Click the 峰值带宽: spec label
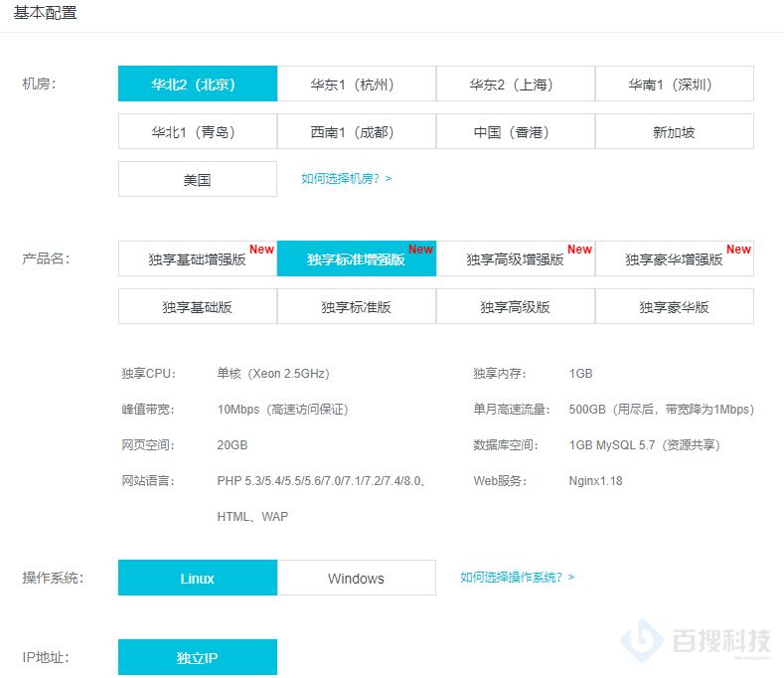The width and height of the screenshot is (784, 678). (x=148, y=410)
